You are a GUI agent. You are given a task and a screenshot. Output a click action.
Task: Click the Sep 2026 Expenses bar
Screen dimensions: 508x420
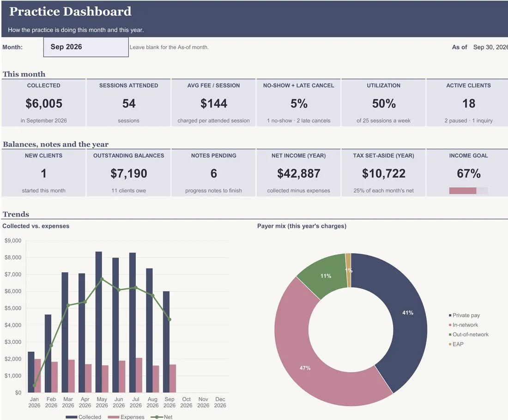173,378
